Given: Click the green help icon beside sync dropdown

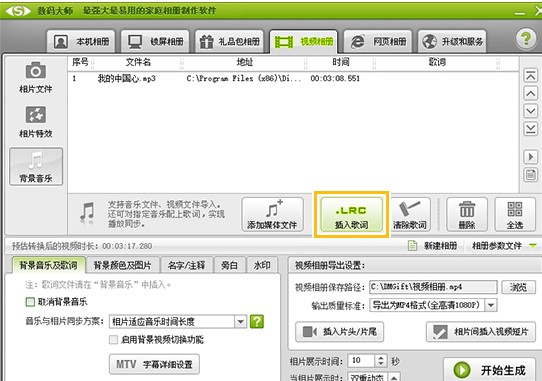Looking at the screenshot, I should (257, 322).
